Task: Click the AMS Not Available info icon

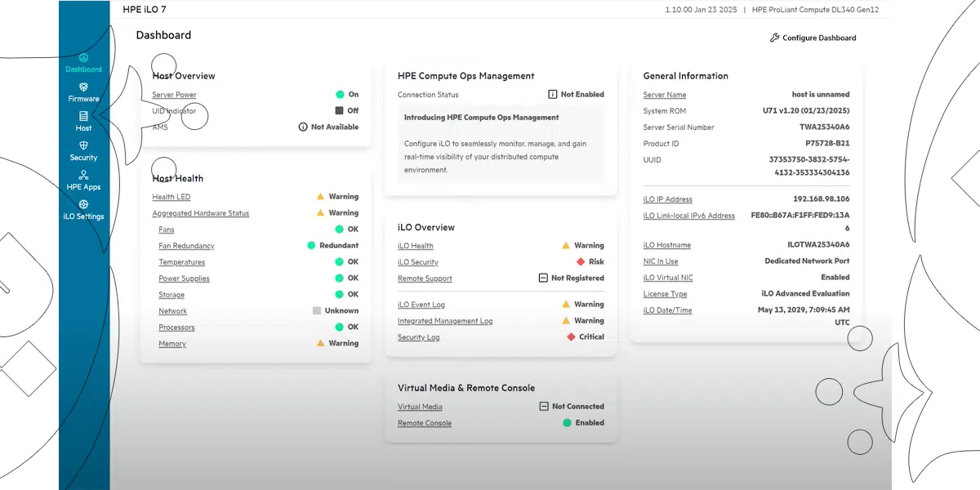Action: [303, 127]
